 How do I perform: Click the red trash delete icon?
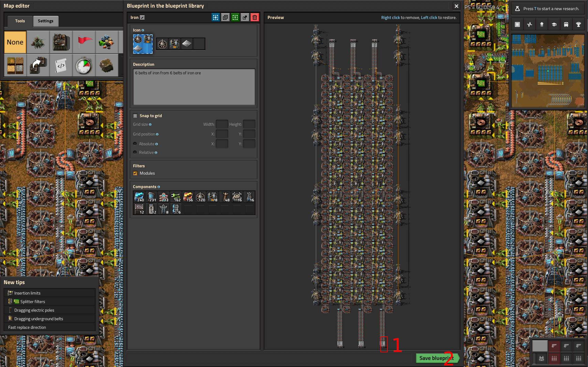coord(255,17)
